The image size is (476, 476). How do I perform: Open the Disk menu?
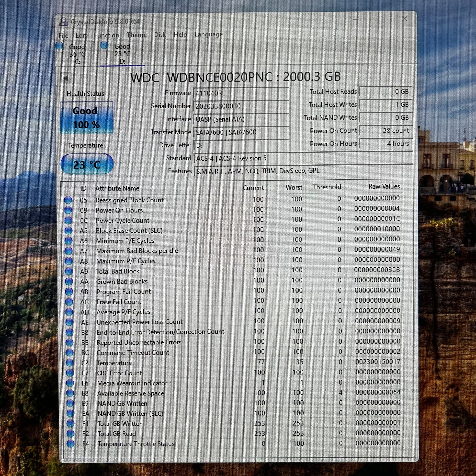[x=160, y=35]
